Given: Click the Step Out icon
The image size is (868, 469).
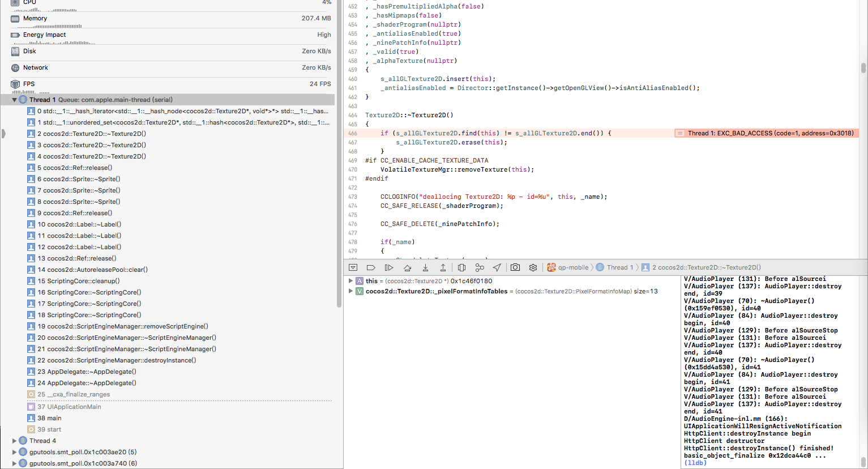Looking at the screenshot, I should tap(443, 267).
